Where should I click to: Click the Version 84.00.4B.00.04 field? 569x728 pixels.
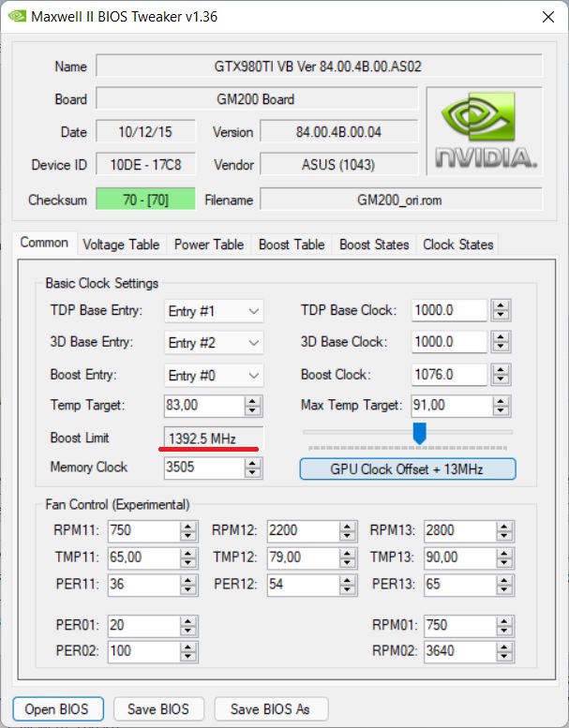coord(338,132)
